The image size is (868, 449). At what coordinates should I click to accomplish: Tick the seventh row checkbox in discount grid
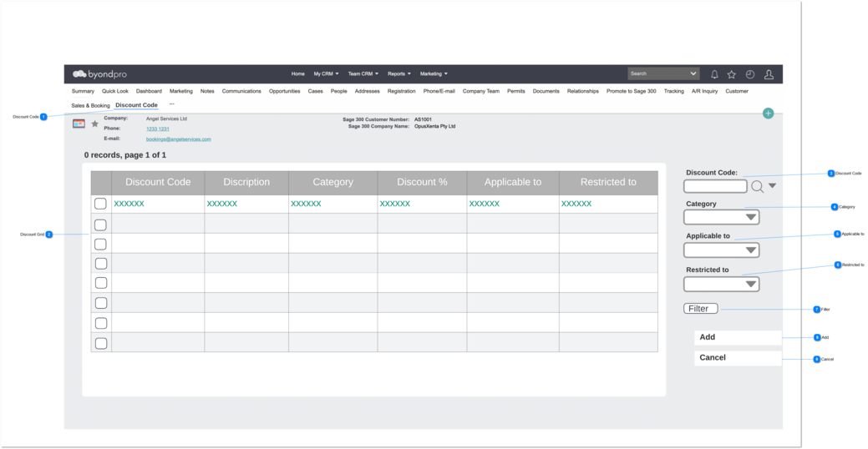click(x=101, y=323)
